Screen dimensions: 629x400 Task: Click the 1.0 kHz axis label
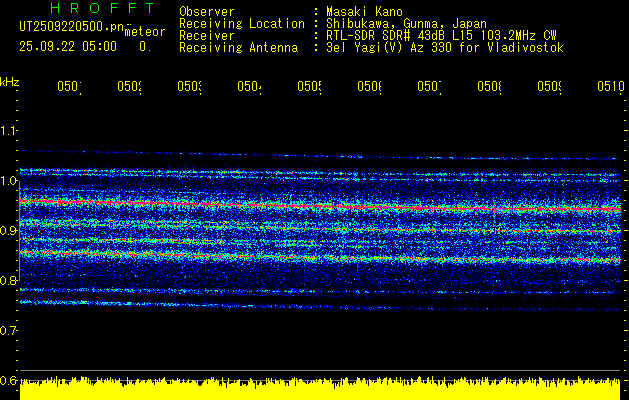point(9,181)
